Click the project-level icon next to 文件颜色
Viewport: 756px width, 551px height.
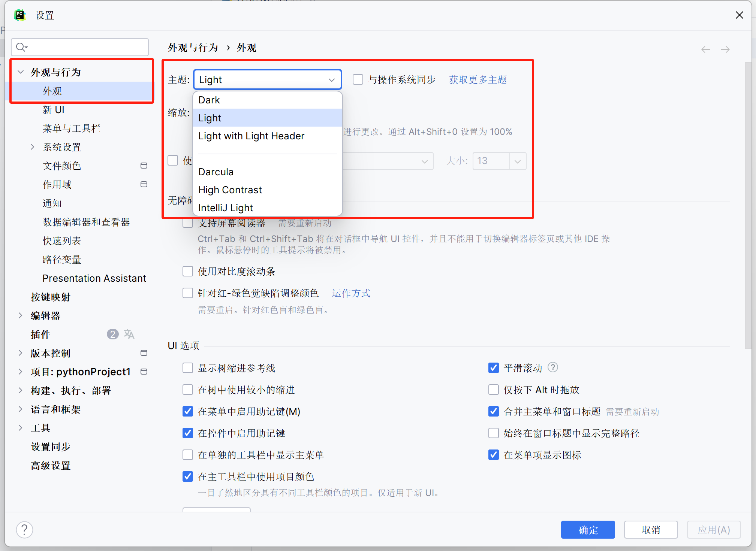[x=144, y=166]
